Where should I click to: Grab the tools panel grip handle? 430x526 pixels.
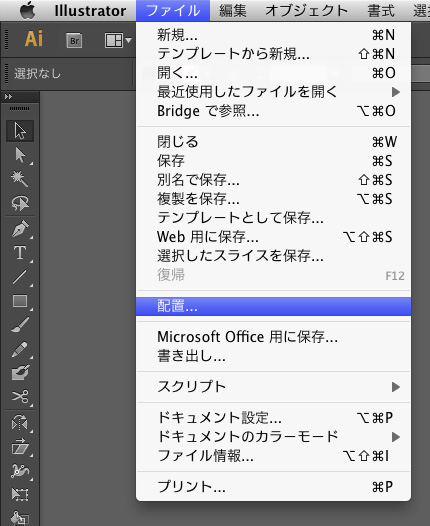pyautogui.click(x=19, y=109)
